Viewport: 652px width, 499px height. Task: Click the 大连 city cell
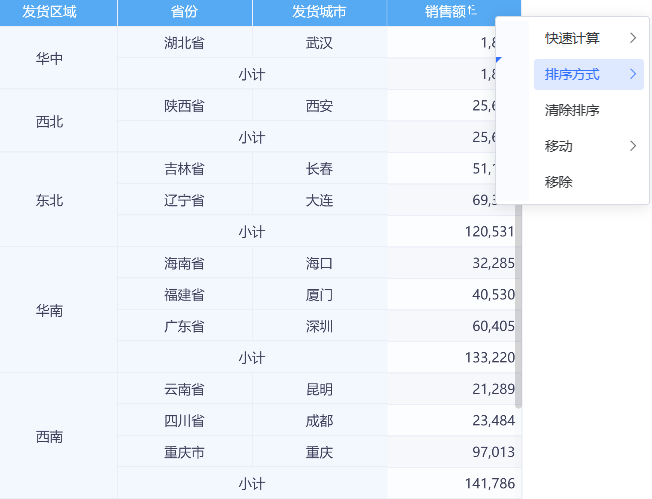point(319,200)
